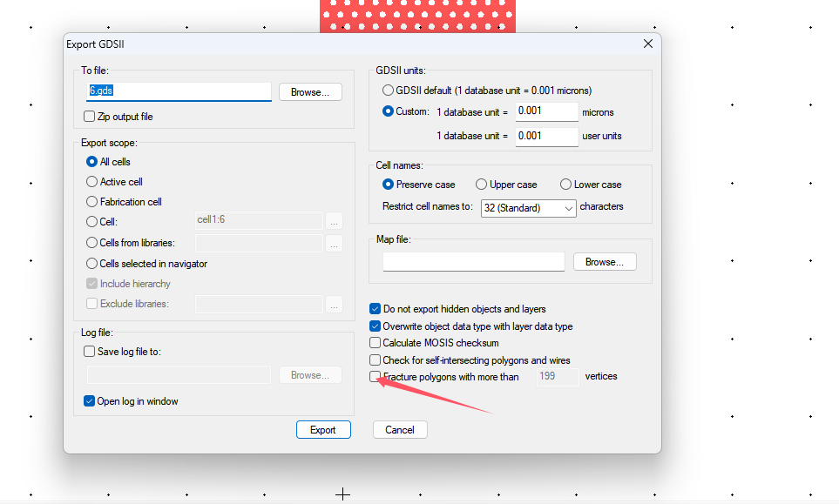Screen dimensions: 839x504
Task: Browse for a Map file
Action: coord(605,262)
